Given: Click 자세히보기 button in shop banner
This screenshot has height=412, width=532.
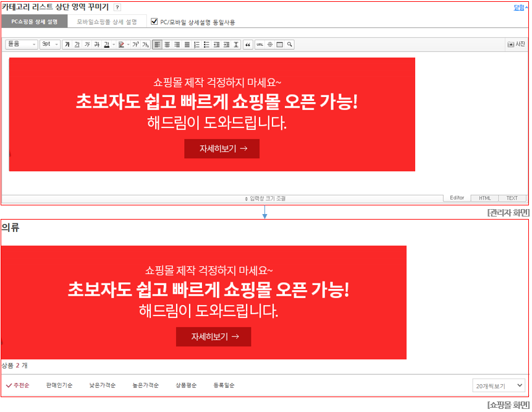Looking at the screenshot, I should point(214,337).
